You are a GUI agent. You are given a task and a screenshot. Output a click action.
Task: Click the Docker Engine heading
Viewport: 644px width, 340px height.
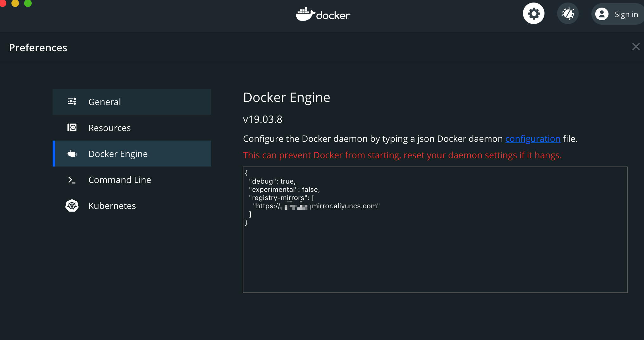pos(287,98)
